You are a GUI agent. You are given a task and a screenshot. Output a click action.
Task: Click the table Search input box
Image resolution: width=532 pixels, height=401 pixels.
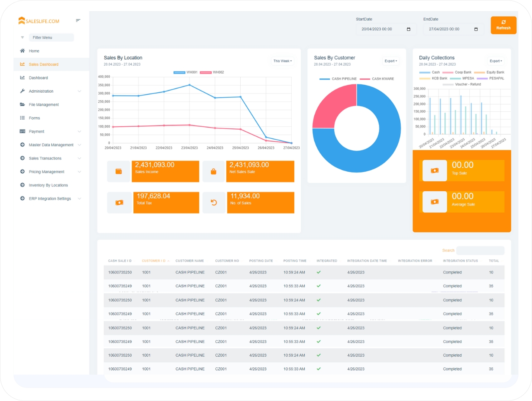480,251
